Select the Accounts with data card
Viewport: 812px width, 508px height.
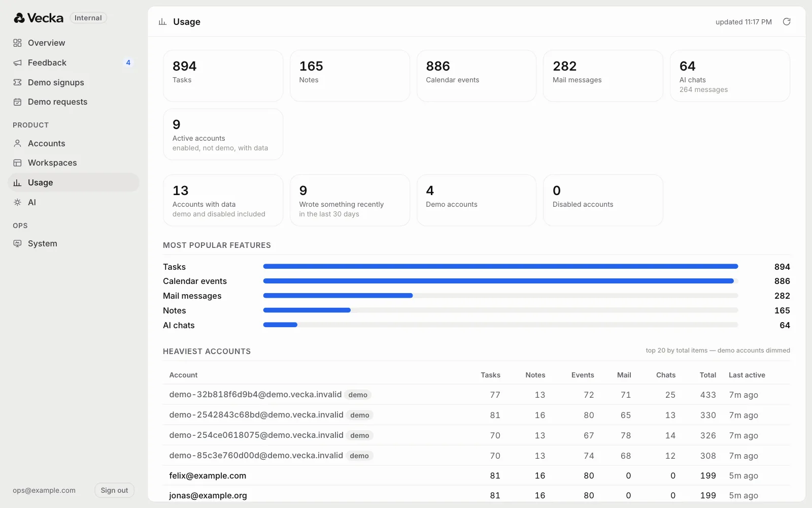coord(223,200)
